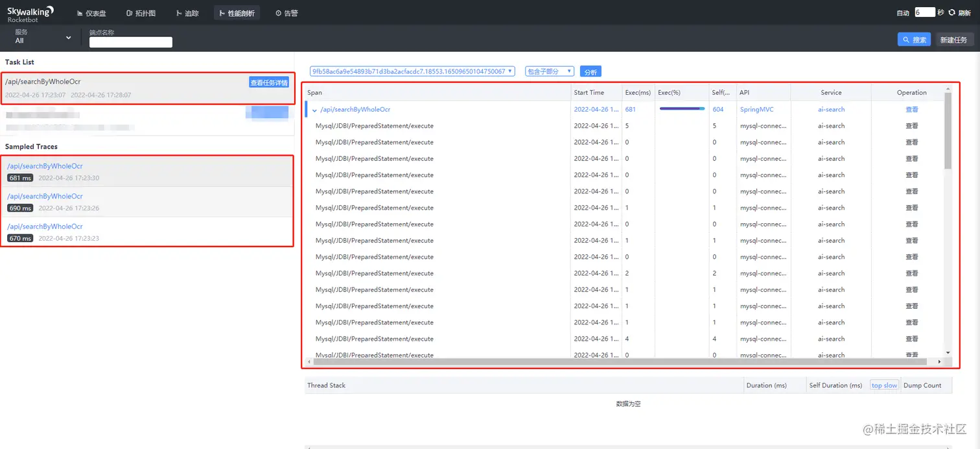This screenshot has width=980, height=449.
Task: Click 查看 in the span row with Exec 2
Action: [x=911, y=273]
